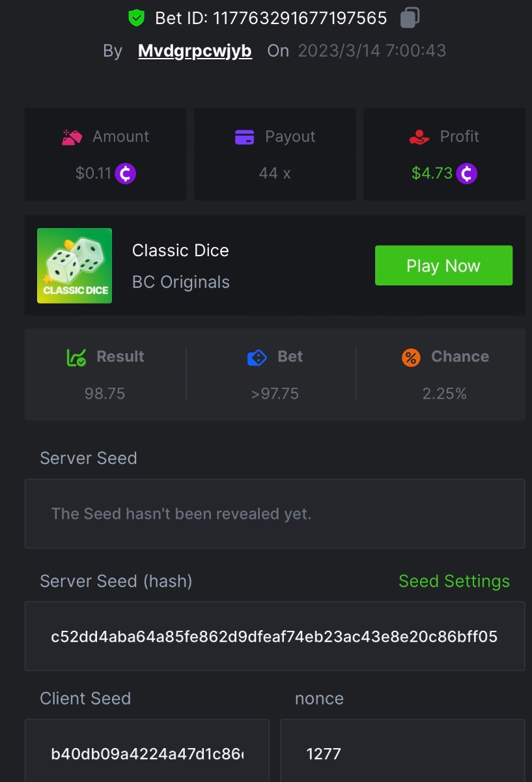Click the nonce field showing 1277
The image size is (532, 782).
click(402, 753)
